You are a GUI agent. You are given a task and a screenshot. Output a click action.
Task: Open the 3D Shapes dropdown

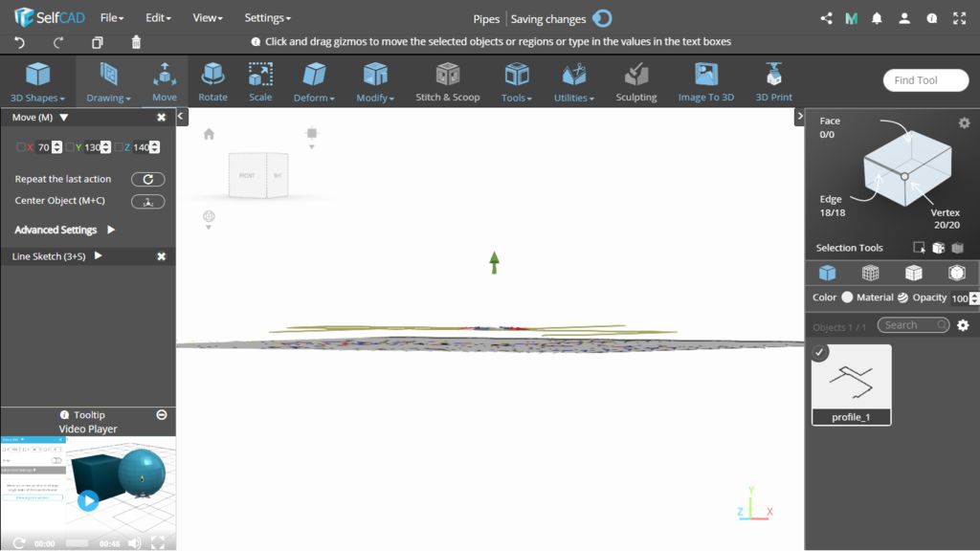tap(37, 83)
